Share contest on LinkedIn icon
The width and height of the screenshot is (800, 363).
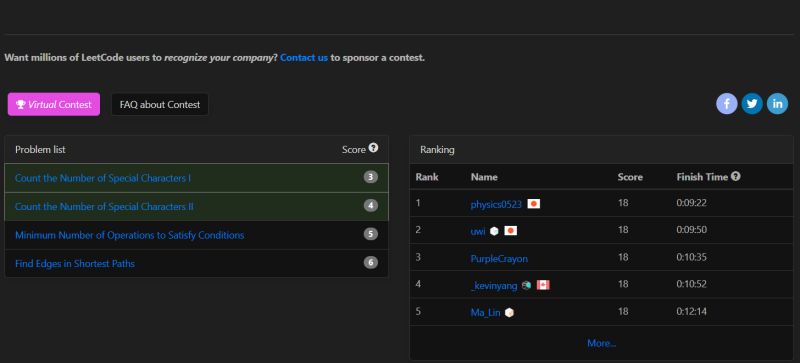777,104
